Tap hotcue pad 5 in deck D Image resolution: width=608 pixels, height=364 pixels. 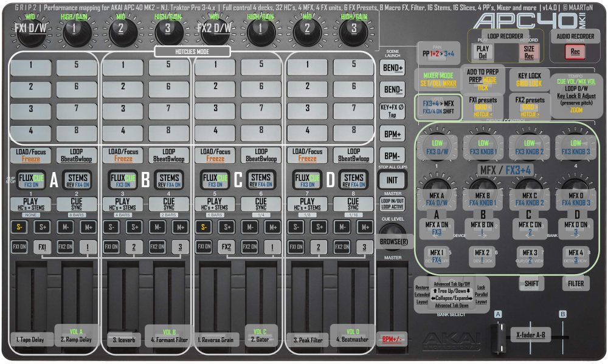click(x=354, y=67)
